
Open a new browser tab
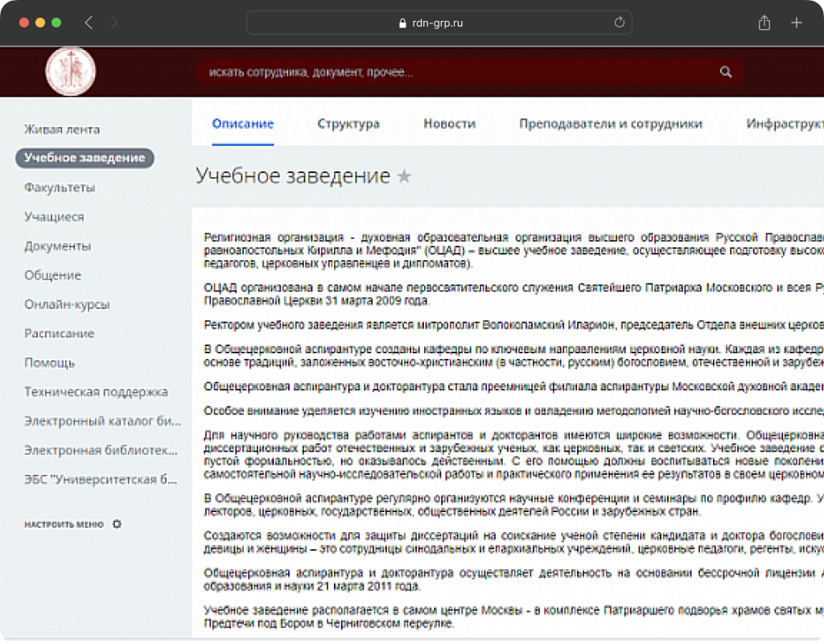pyautogui.click(x=797, y=23)
